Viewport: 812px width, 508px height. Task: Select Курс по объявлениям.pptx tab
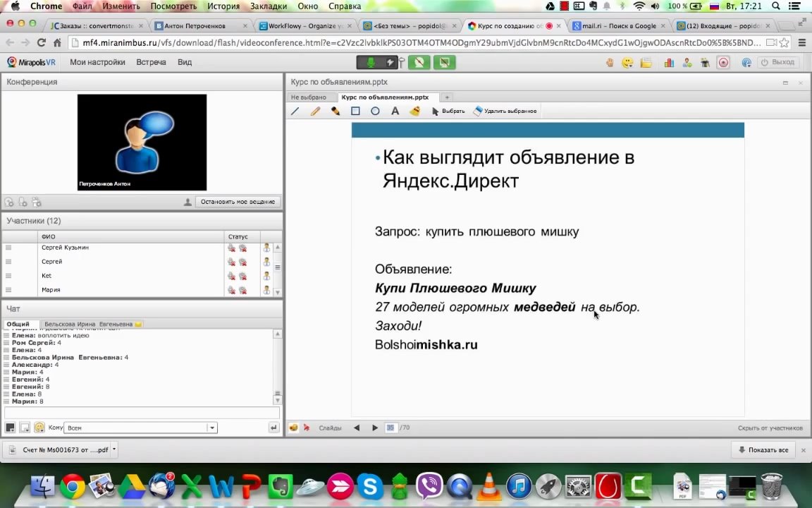pos(386,97)
